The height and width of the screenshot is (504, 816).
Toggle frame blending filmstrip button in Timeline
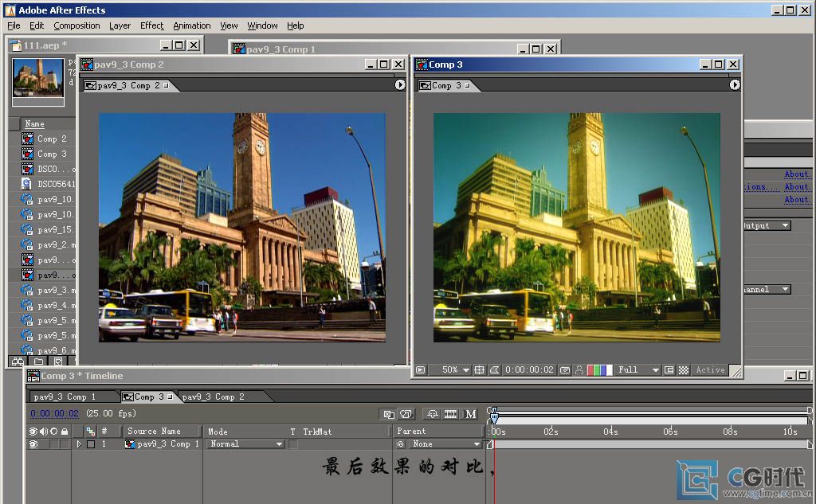451,414
